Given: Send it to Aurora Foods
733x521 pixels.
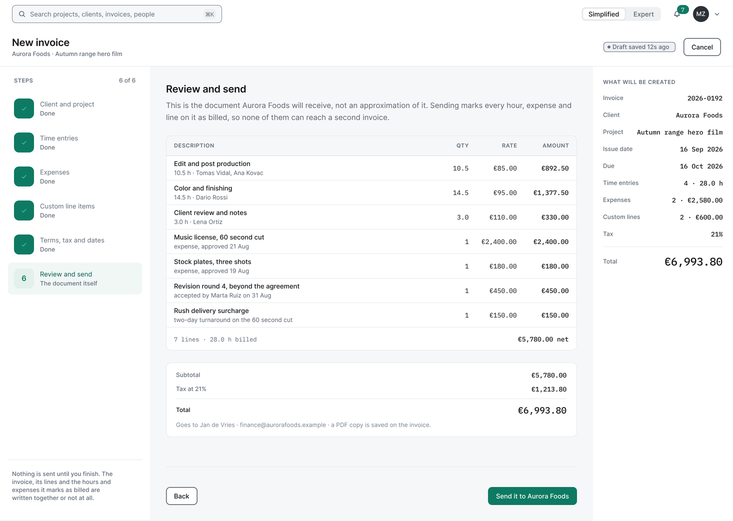Looking at the screenshot, I should (532, 496).
